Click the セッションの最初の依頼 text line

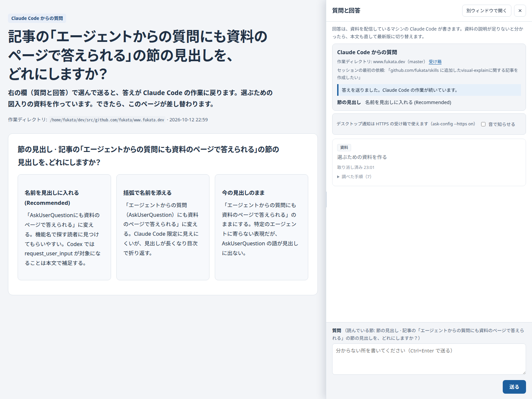(x=428, y=74)
